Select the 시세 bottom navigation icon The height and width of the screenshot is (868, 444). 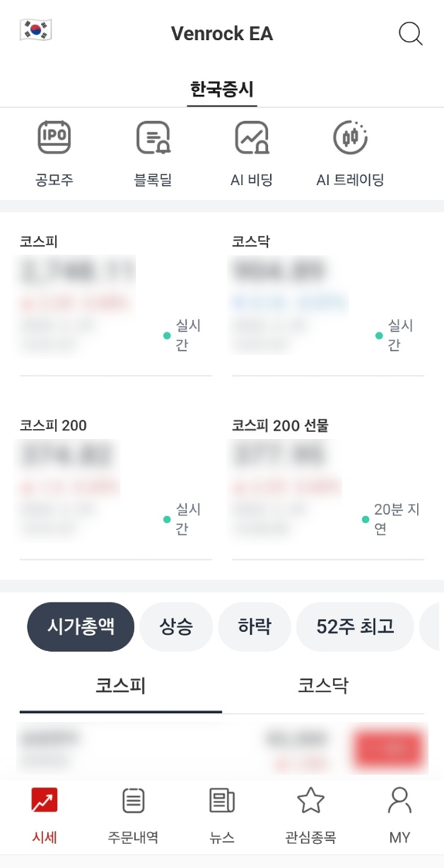pos(44,800)
